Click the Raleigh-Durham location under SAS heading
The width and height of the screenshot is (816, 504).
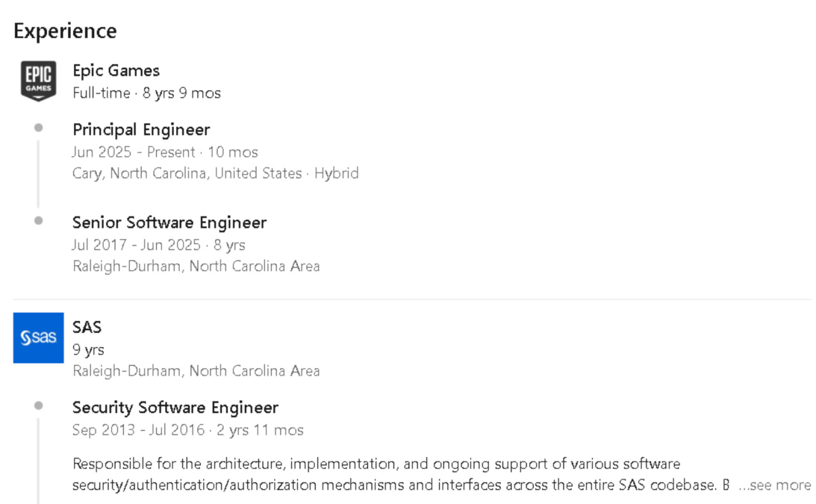tap(196, 371)
